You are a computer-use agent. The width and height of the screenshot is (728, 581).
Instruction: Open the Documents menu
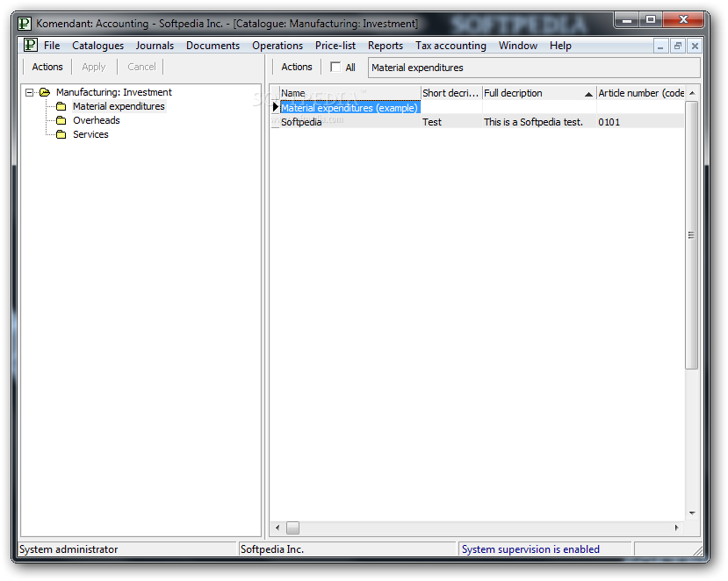pyautogui.click(x=213, y=46)
